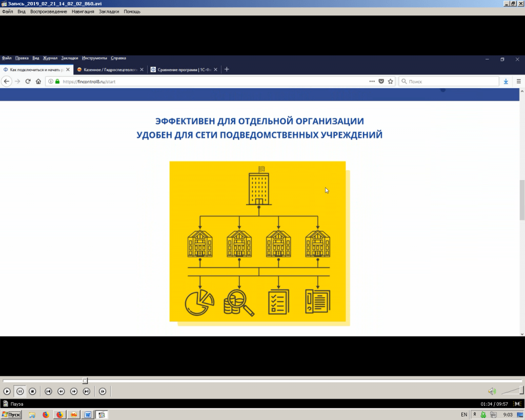Click the rewind (decrease speed) button

click(x=61, y=391)
